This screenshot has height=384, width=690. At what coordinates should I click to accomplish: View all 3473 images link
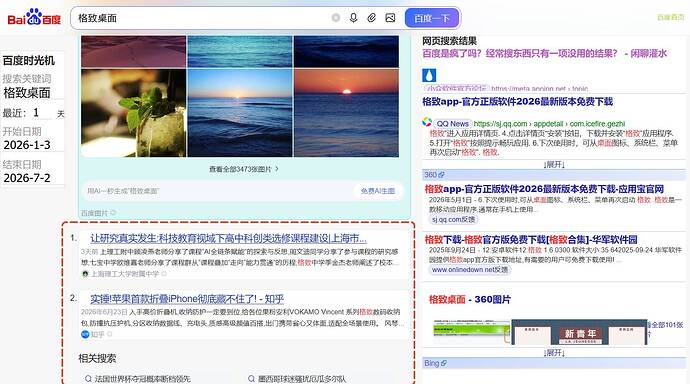pyautogui.click(x=244, y=169)
